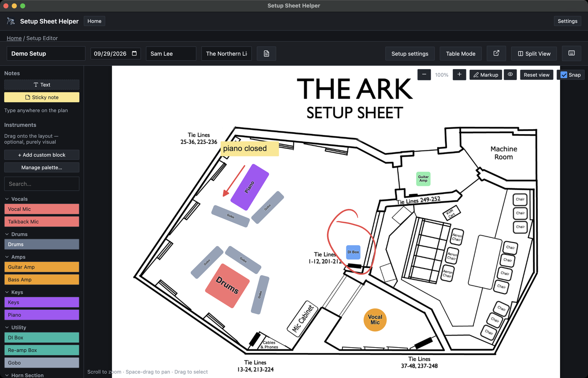Select the Vocal Mic circle on plan

tap(375, 320)
